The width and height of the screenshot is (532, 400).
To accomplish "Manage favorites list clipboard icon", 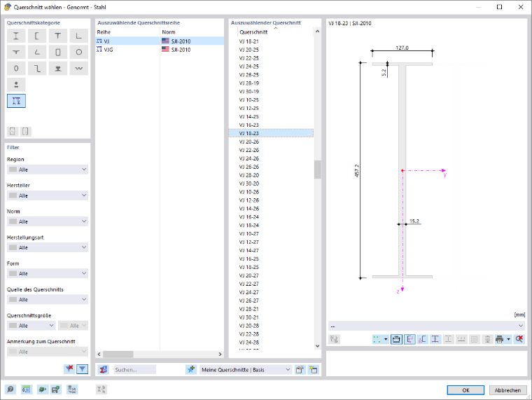I will (x=300, y=369).
